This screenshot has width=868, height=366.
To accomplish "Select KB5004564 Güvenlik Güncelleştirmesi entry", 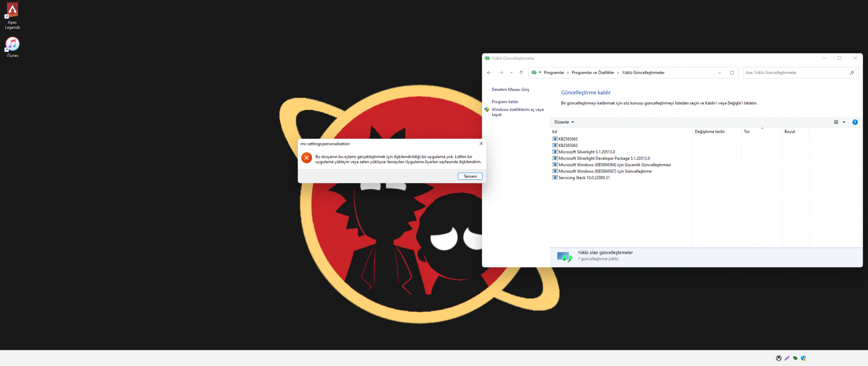I will [x=615, y=165].
